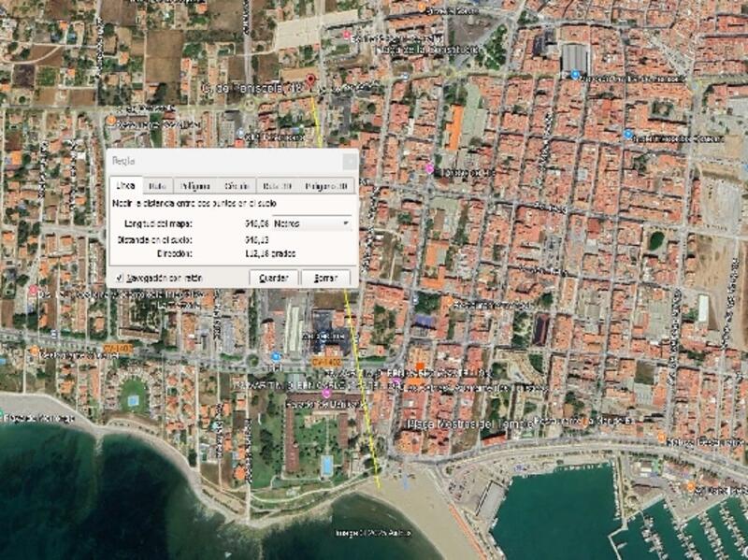Switch to the Ruta tab
This screenshot has width=748, height=560.
point(158,185)
